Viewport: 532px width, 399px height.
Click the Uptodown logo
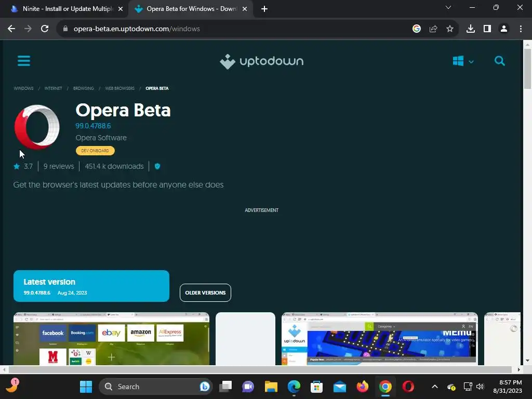(x=262, y=61)
